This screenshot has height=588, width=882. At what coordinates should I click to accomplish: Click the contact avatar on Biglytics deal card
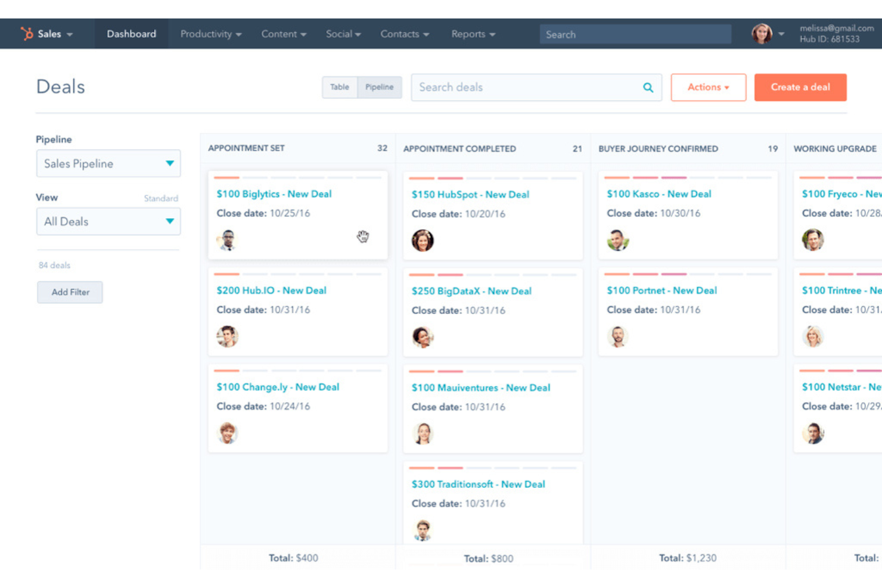[227, 239]
